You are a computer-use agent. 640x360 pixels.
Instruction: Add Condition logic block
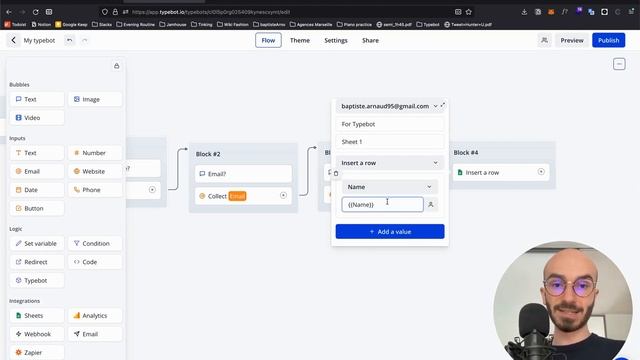click(95, 243)
